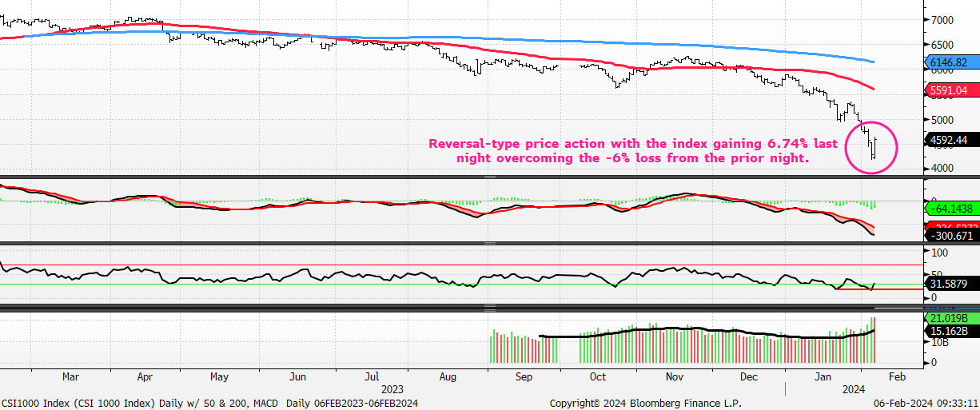Click the Sep month label
The width and height of the screenshot is (980, 410).
tap(523, 376)
